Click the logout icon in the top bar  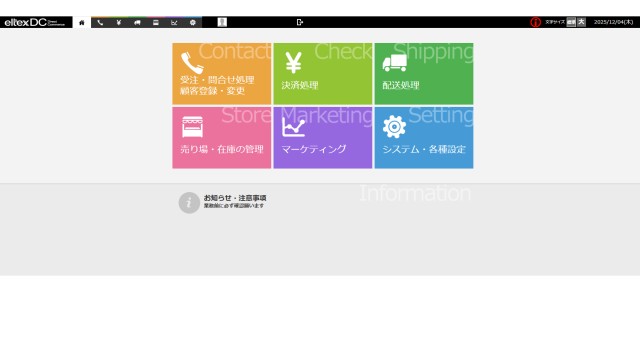pos(300,22)
